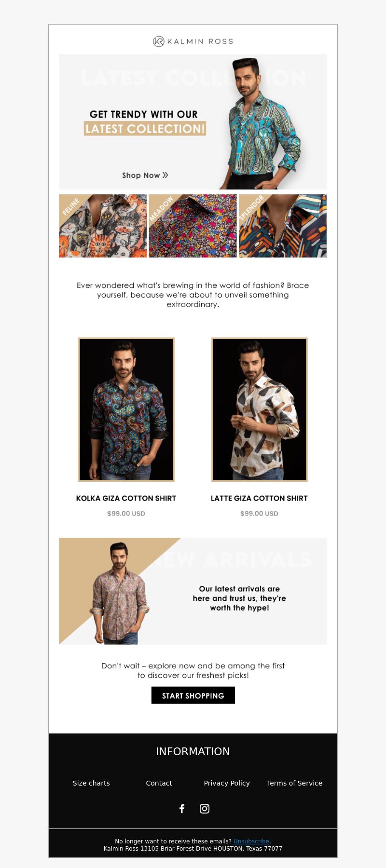Click the Unsubscribe link
The width and height of the screenshot is (386, 868).
pos(251,841)
